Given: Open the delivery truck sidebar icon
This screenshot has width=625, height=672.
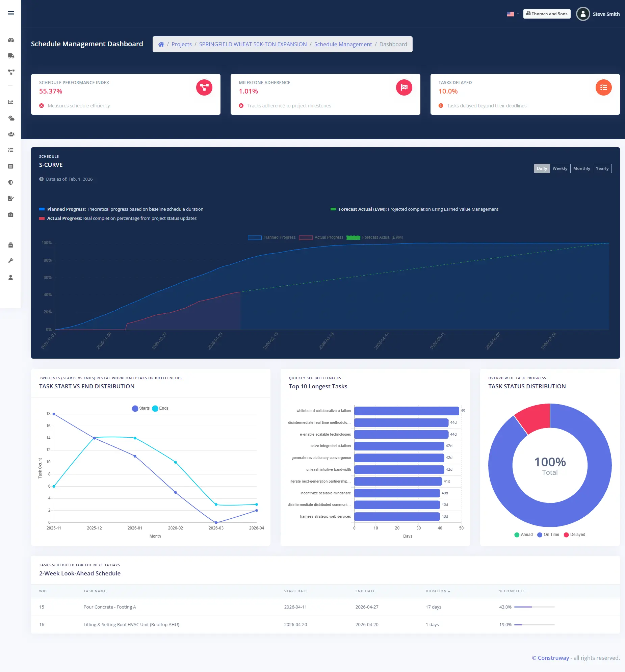Looking at the screenshot, I should point(11,56).
